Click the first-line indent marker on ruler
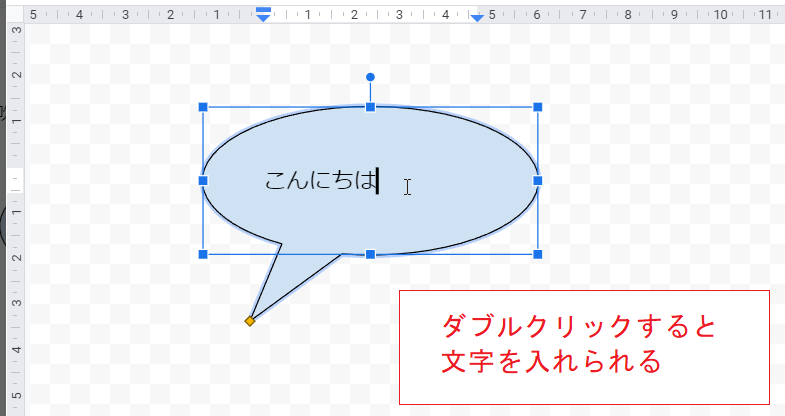This screenshot has height=416, width=785. [263, 10]
